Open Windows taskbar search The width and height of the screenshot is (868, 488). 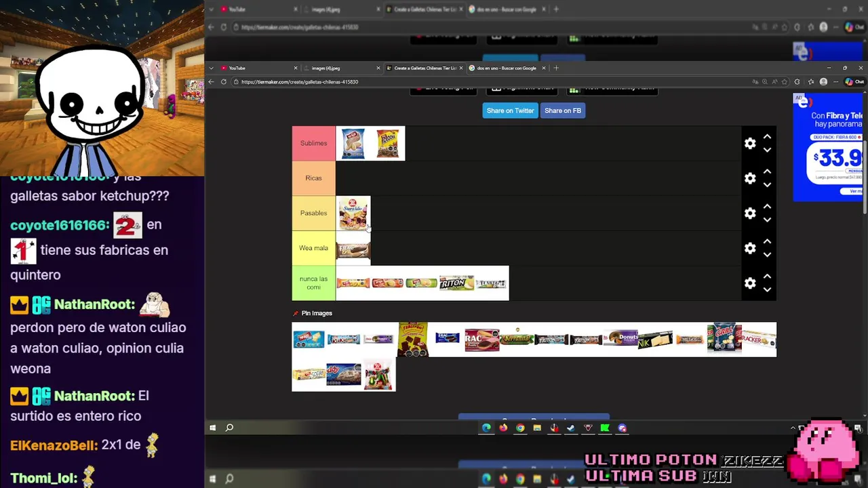(229, 428)
